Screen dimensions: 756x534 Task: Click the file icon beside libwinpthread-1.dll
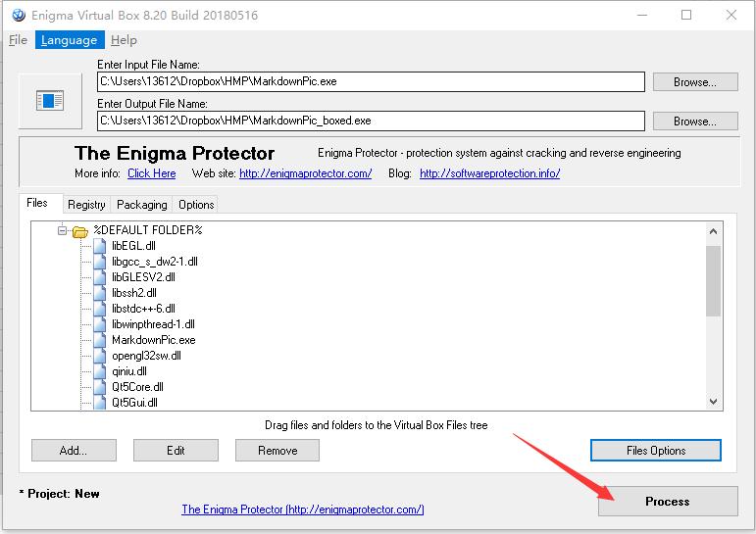coord(100,324)
